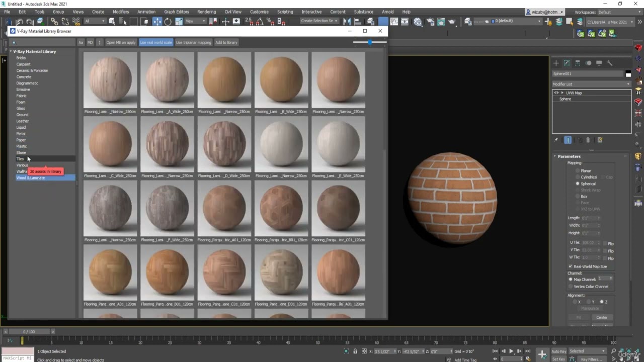Toggle the Real-World Map Size checkbox
This screenshot has height=362, width=644.
[571, 266]
